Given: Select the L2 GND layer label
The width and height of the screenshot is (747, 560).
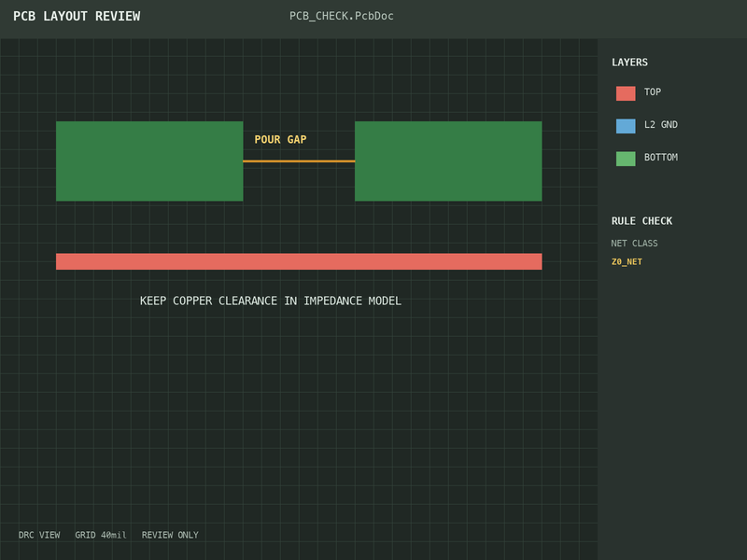Looking at the screenshot, I should [661, 125].
